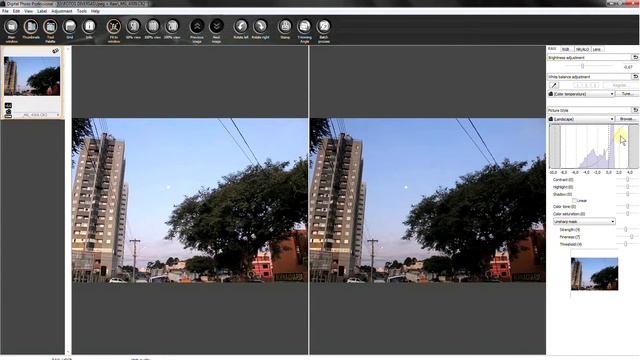Screen dimensions: 640x360
Task: Click the Tune button
Action: click(x=627, y=94)
